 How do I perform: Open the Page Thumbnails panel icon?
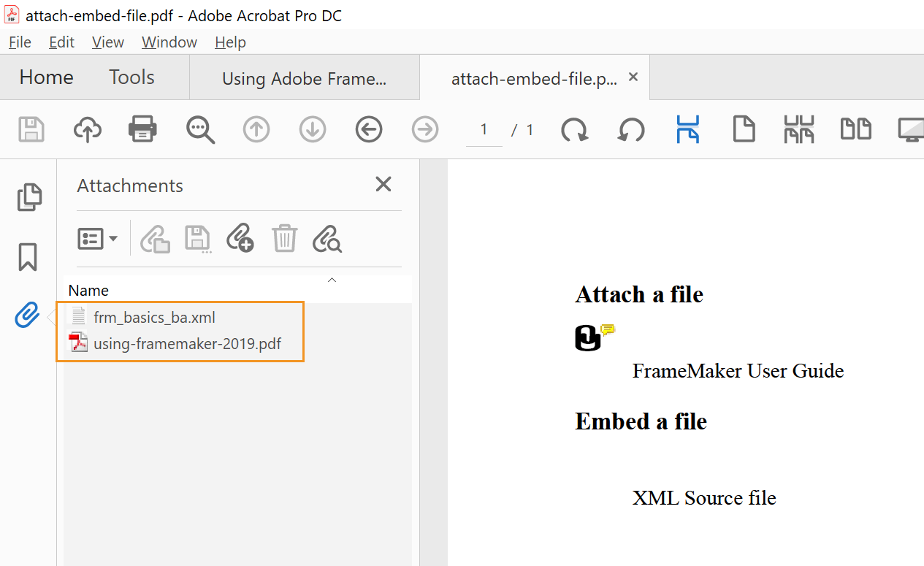tap(29, 197)
